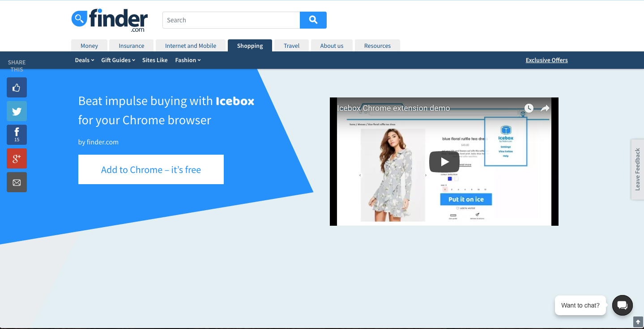This screenshot has height=329, width=644.
Task: Share this page on Twitter
Action: pyautogui.click(x=17, y=111)
